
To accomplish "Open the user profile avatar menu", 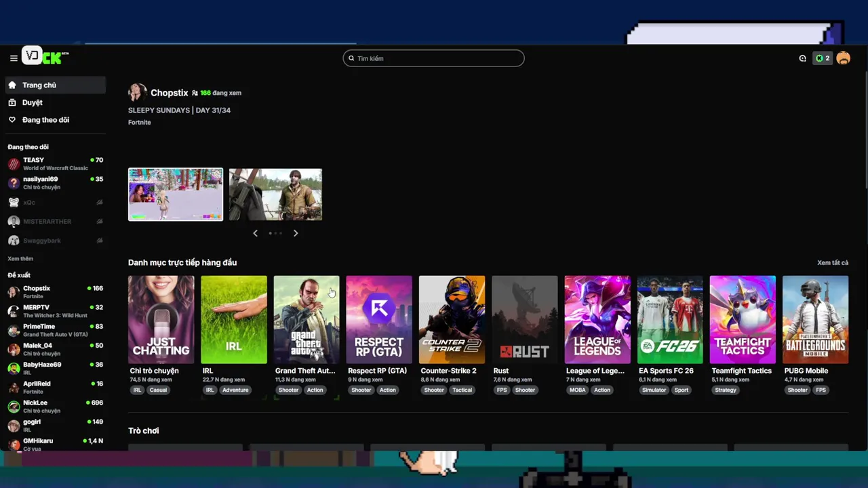I will [844, 58].
